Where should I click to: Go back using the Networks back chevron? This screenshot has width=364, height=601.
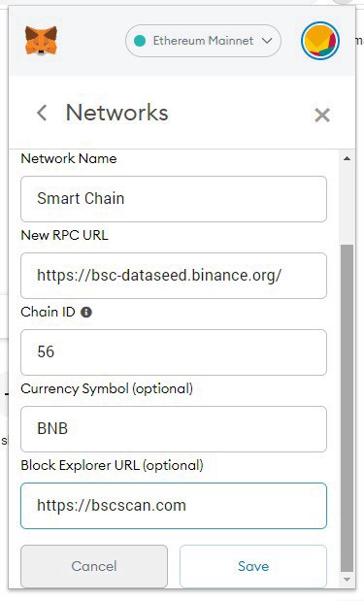point(42,113)
